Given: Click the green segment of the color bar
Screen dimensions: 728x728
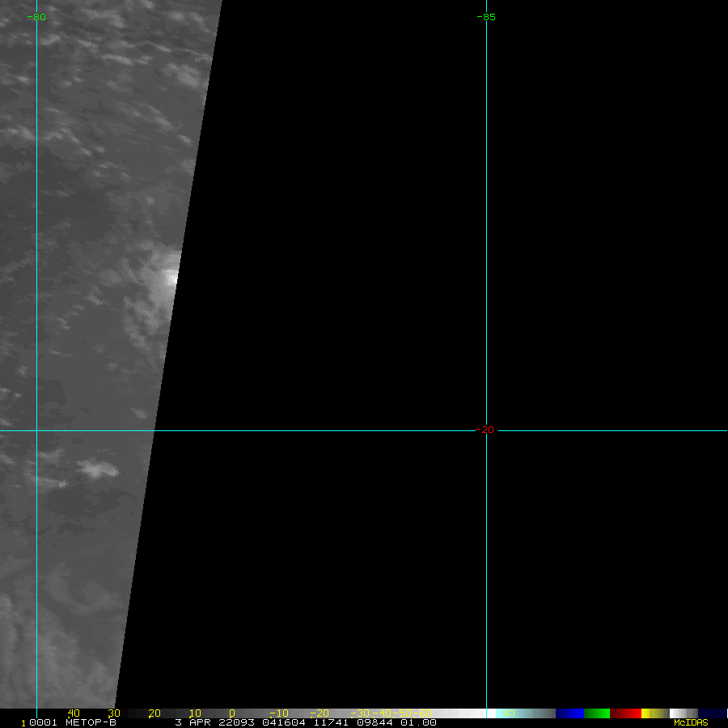Looking at the screenshot, I should tap(597, 713).
